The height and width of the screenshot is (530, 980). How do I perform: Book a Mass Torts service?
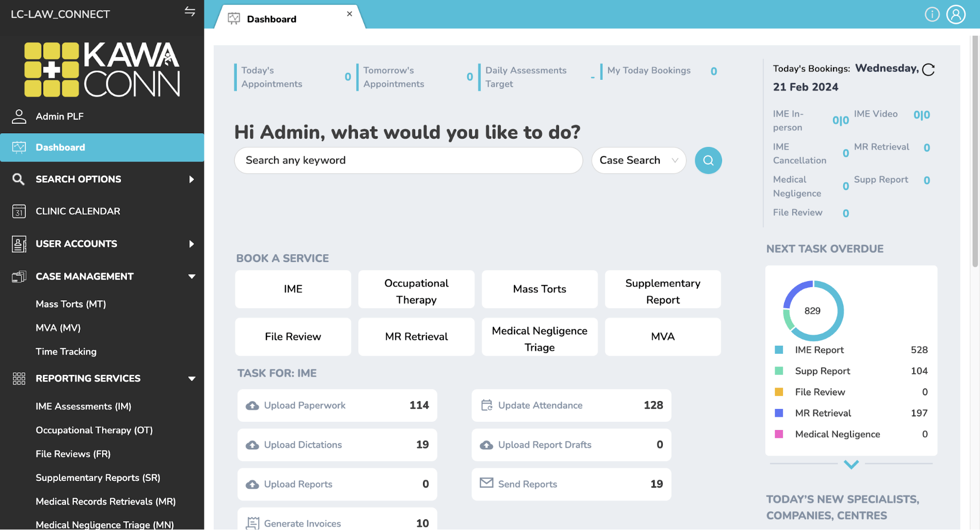539,289
